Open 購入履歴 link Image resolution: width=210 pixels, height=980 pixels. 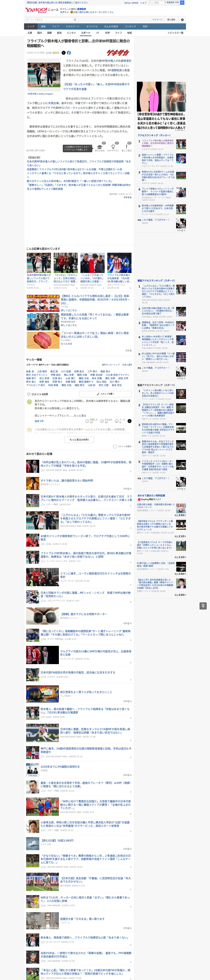(x=171, y=19)
